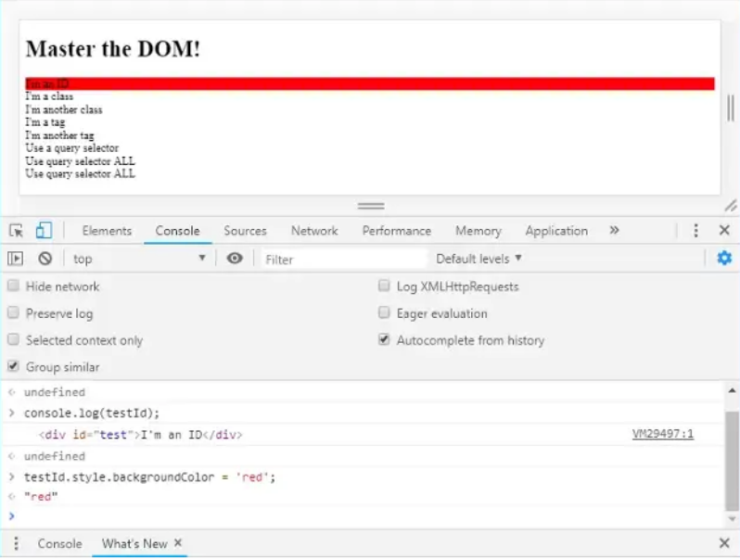Open the DevTools three-dot customize menu

click(x=695, y=231)
